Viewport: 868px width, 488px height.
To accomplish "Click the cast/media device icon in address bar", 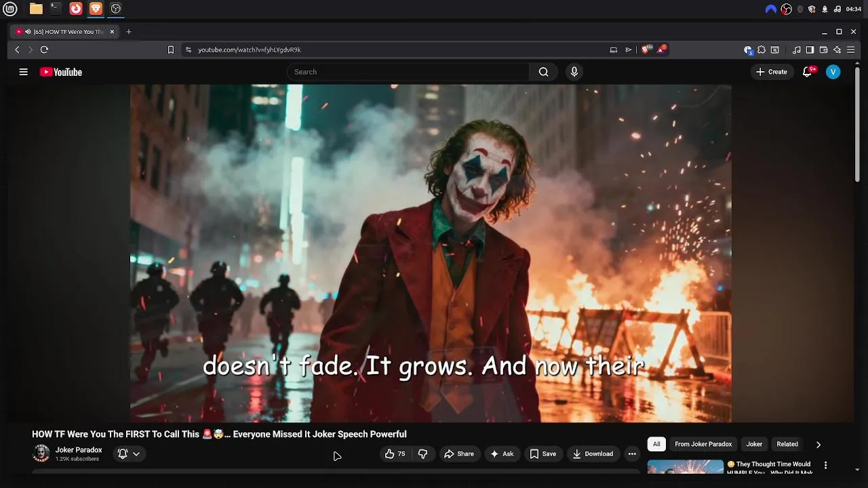I will [x=614, y=49].
